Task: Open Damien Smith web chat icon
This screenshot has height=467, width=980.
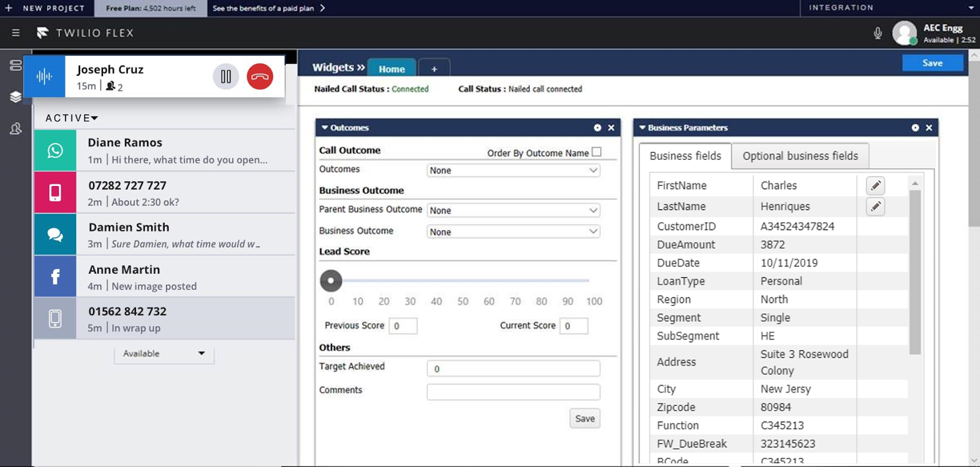Action: (55, 234)
